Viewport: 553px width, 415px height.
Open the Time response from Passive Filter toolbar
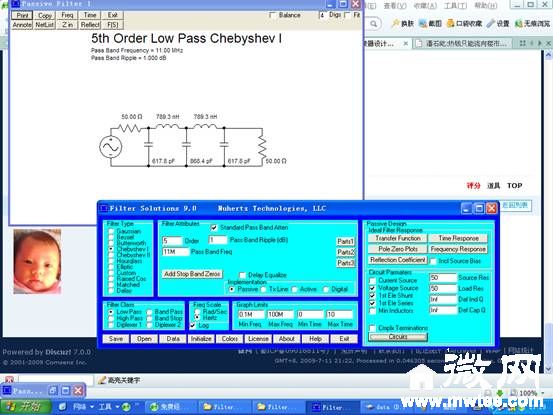(x=90, y=16)
